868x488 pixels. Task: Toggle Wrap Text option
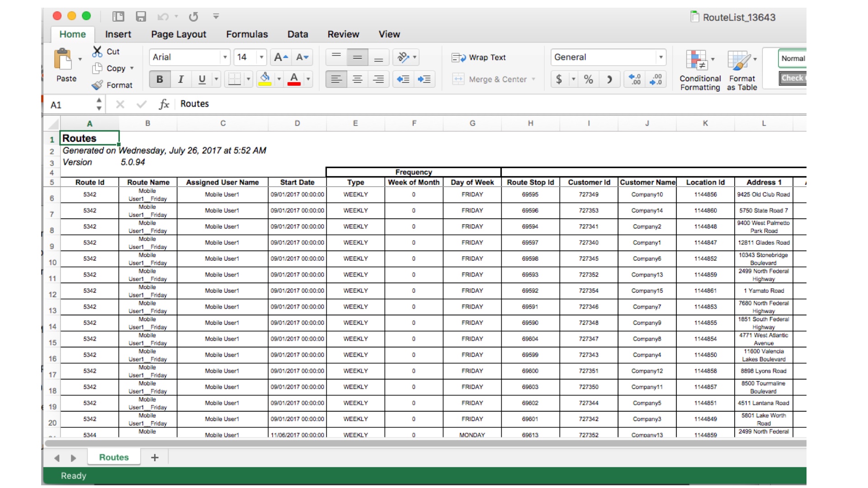[x=479, y=57]
